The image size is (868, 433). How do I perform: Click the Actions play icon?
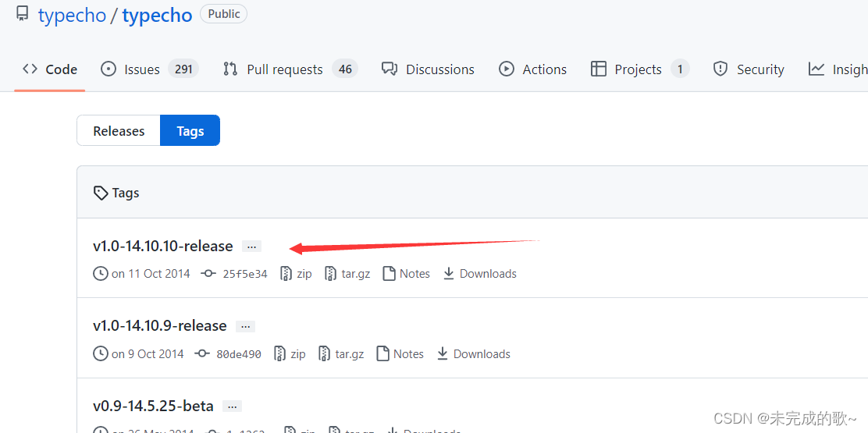(x=507, y=69)
